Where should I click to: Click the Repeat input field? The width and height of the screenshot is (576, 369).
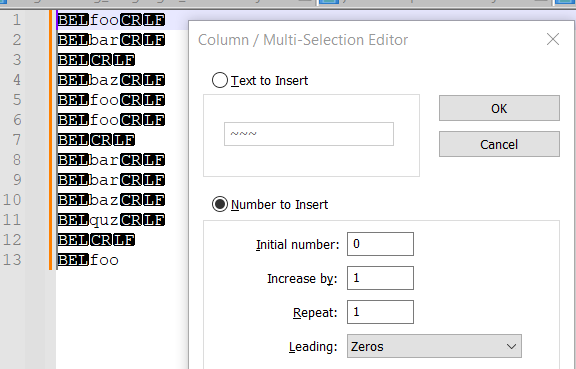[x=380, y=312]
